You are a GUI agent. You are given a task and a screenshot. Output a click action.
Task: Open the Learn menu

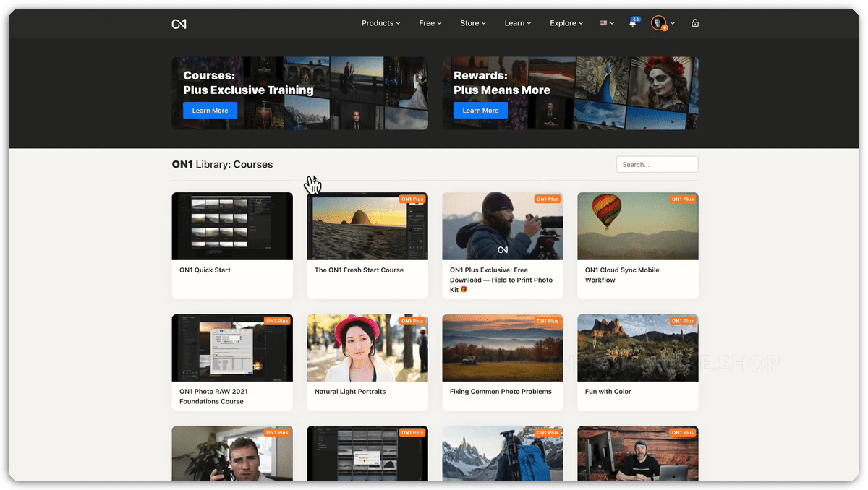(518, 23)
